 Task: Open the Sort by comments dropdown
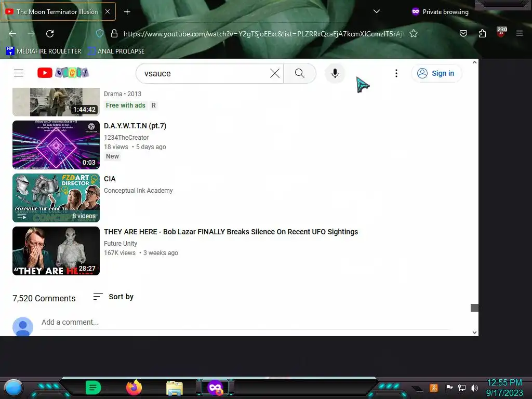[x=113, y=297]
